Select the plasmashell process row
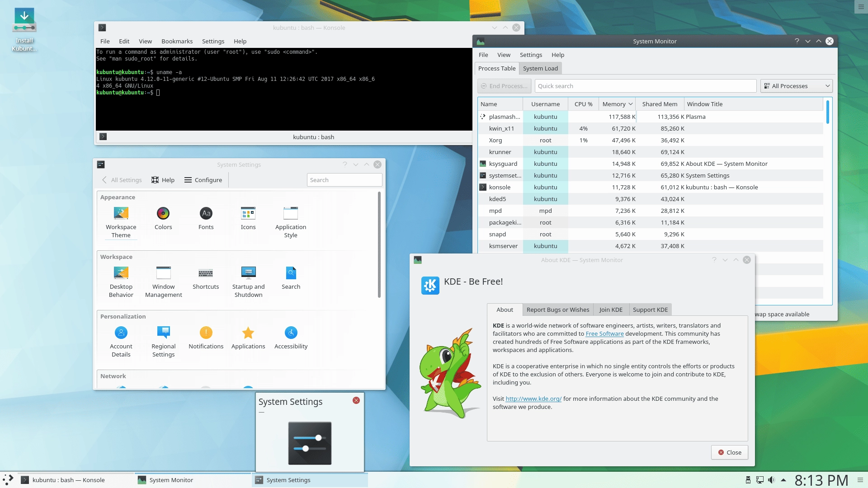868x488 pixels. click(x=651, y=117)
